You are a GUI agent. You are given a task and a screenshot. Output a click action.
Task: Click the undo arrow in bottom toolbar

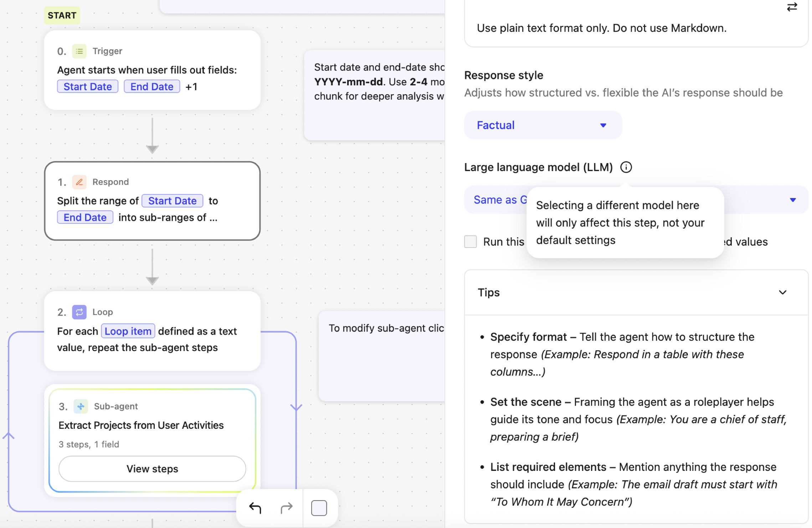[x=255, y=508]
